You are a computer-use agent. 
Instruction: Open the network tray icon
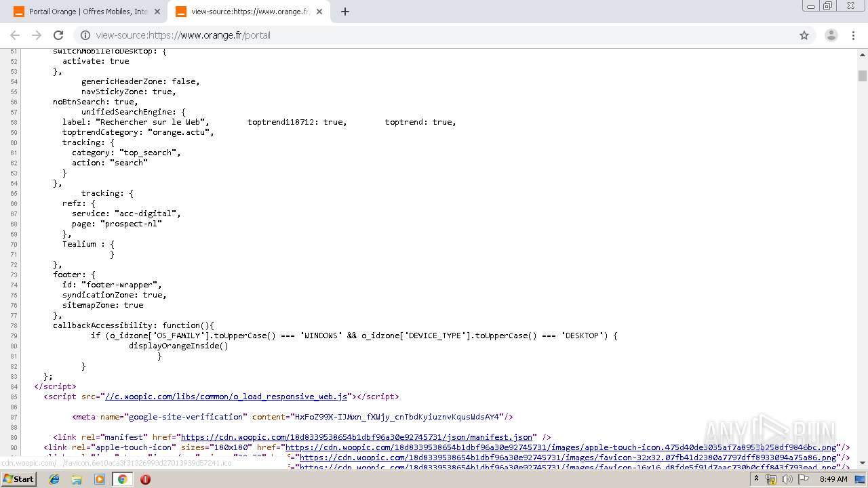click(771, 479)
